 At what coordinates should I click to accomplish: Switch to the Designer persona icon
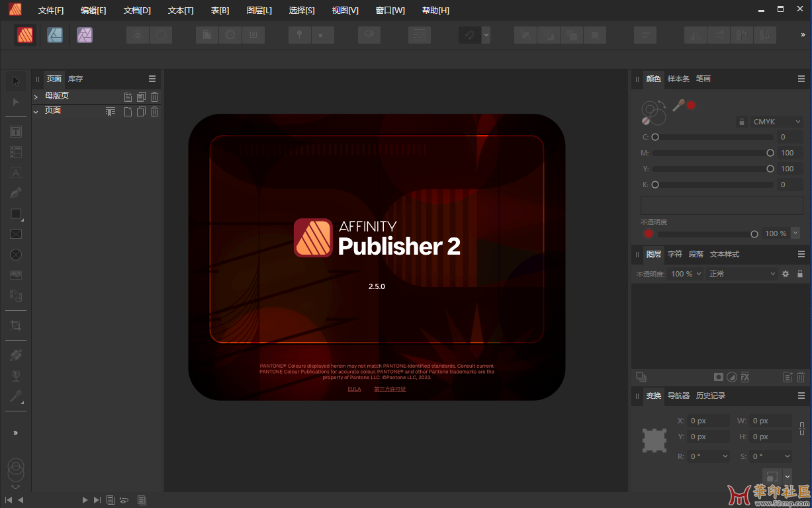55,35
